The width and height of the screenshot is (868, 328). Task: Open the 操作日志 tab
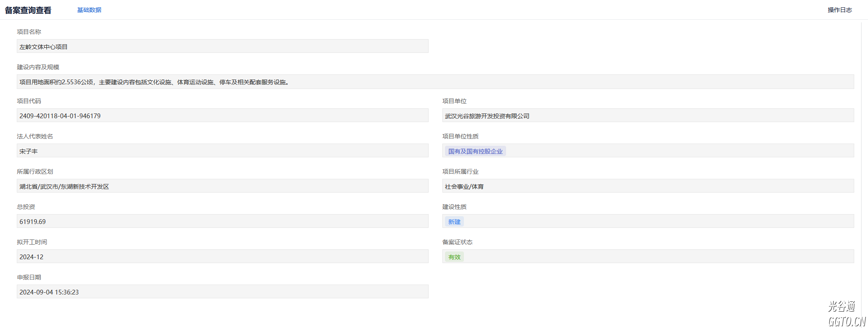(x=839, y=10)
